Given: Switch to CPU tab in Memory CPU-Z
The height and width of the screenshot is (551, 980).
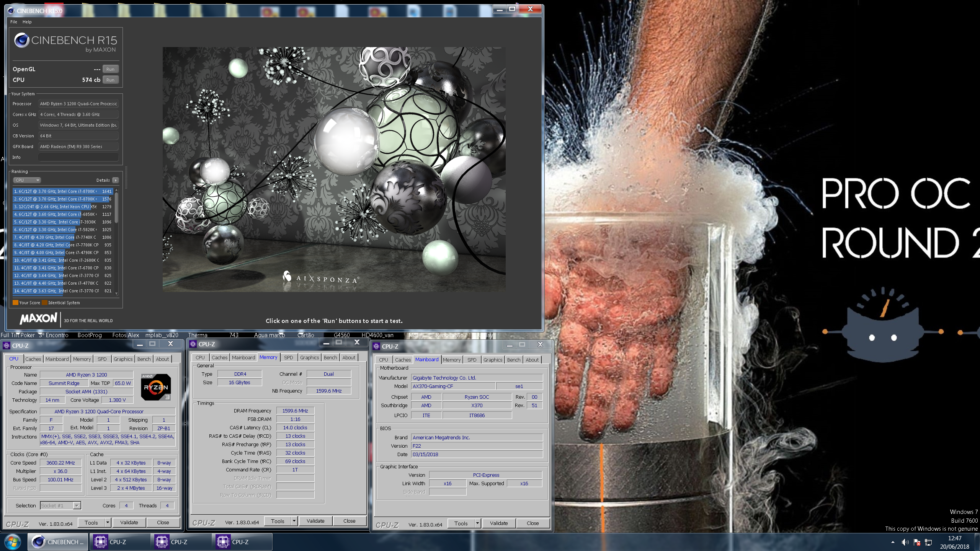Looking at the screenshot, I should pos(200,357).
